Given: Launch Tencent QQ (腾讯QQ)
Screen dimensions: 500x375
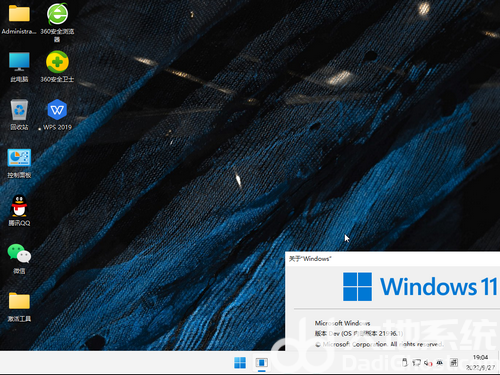Looking at the screenshot, I should (x=19, y=211).
